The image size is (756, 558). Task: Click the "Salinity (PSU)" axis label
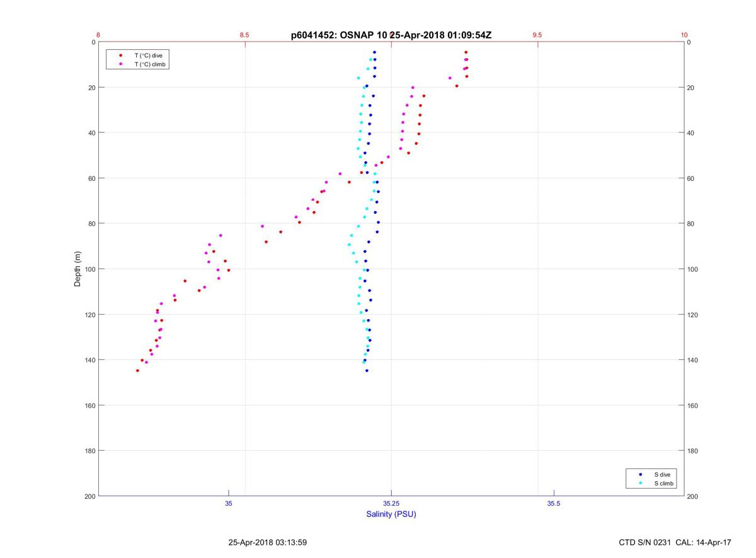tap(391, 514)
